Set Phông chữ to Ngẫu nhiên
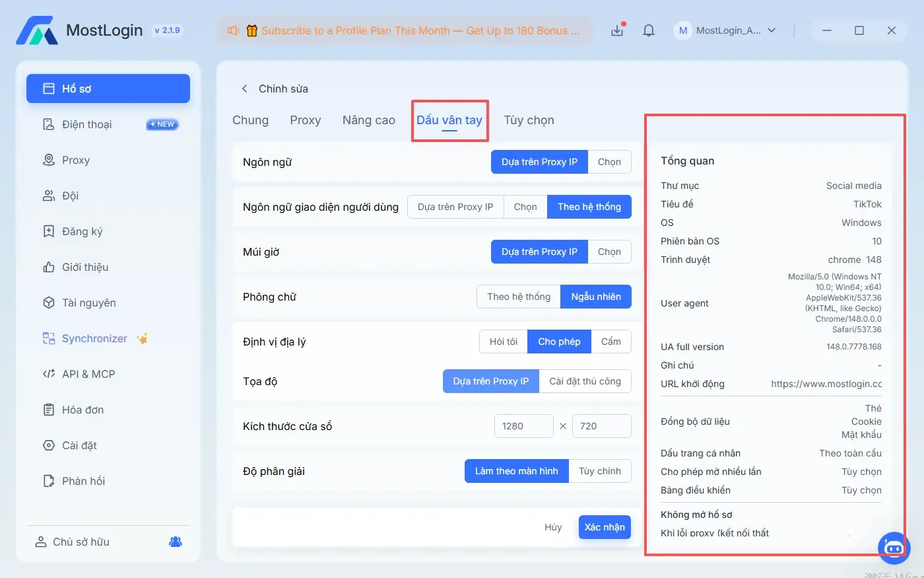The image size is (924, 578). tap(596, 297)
